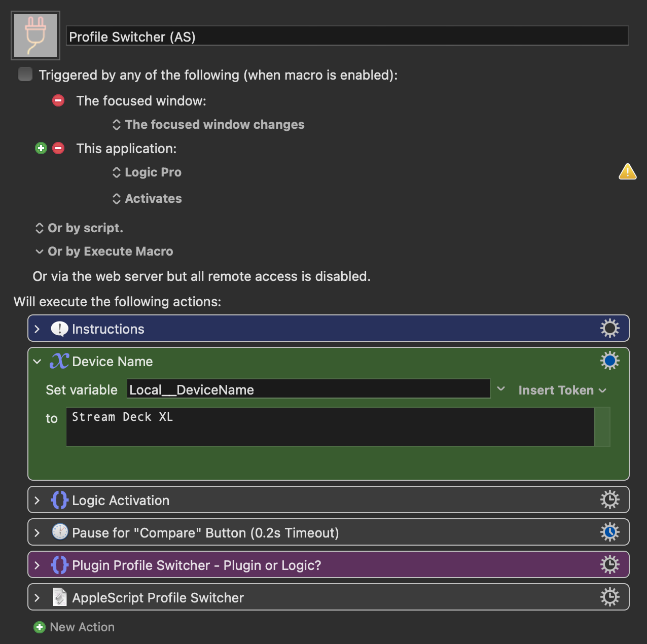Select the Instructions action title

108,329
